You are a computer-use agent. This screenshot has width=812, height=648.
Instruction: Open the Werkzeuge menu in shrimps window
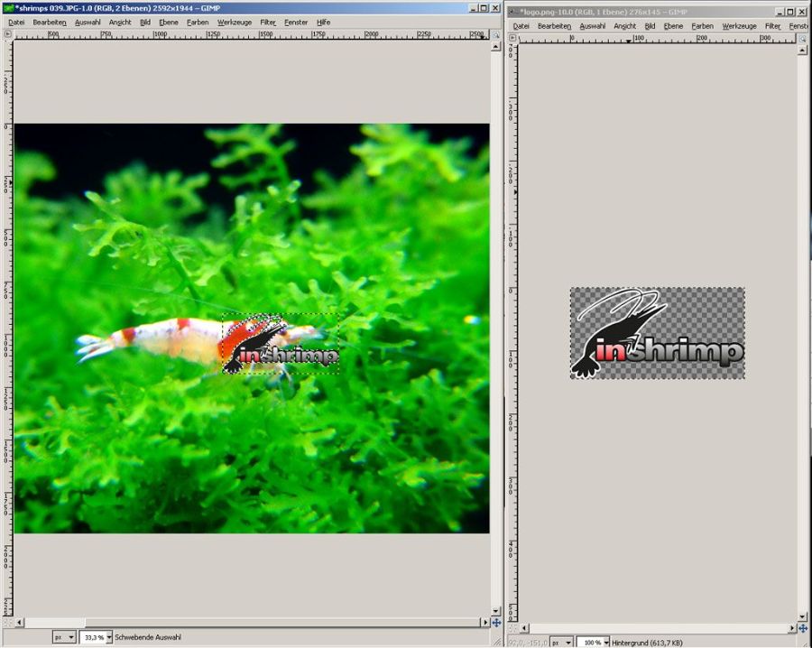[234, 22]
